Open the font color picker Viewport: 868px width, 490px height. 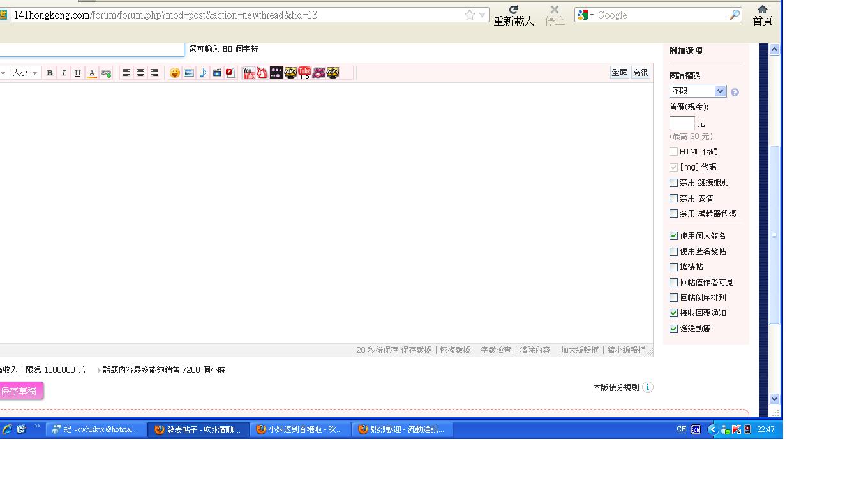click(92, 73)
